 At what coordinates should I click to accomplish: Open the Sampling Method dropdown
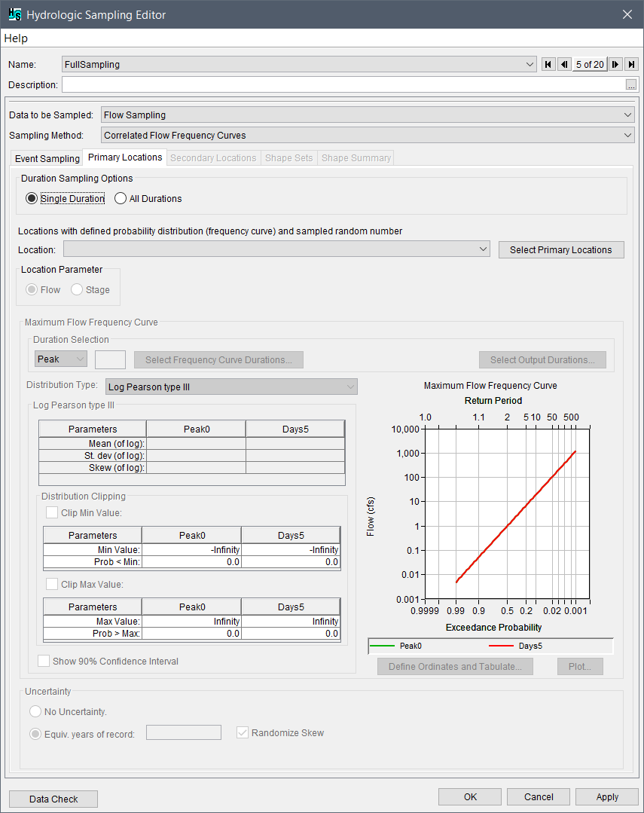click(x=368, y=136)
